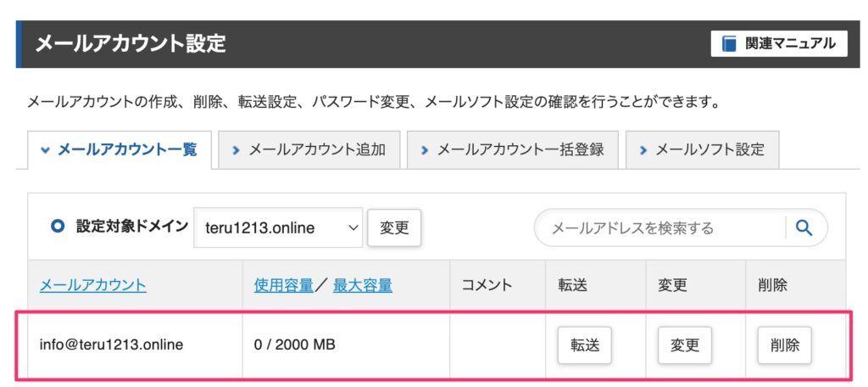Open the teru1213.online domain dropdown
Image resolution: width=868 pixels, height=387 pixels.
(x=278, y=227)
